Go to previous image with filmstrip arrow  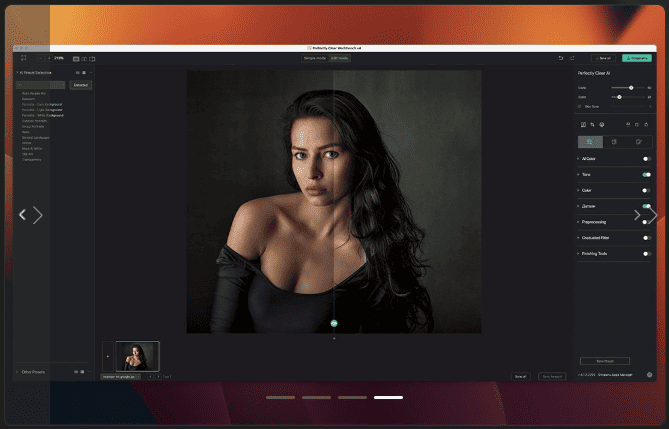tap(150, 376)
